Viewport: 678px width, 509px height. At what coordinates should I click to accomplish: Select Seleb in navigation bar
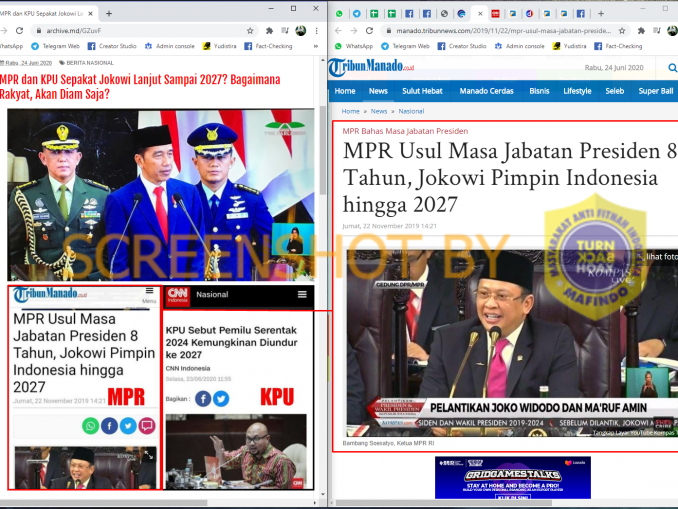pyautogui.click(x=614, y=91)
